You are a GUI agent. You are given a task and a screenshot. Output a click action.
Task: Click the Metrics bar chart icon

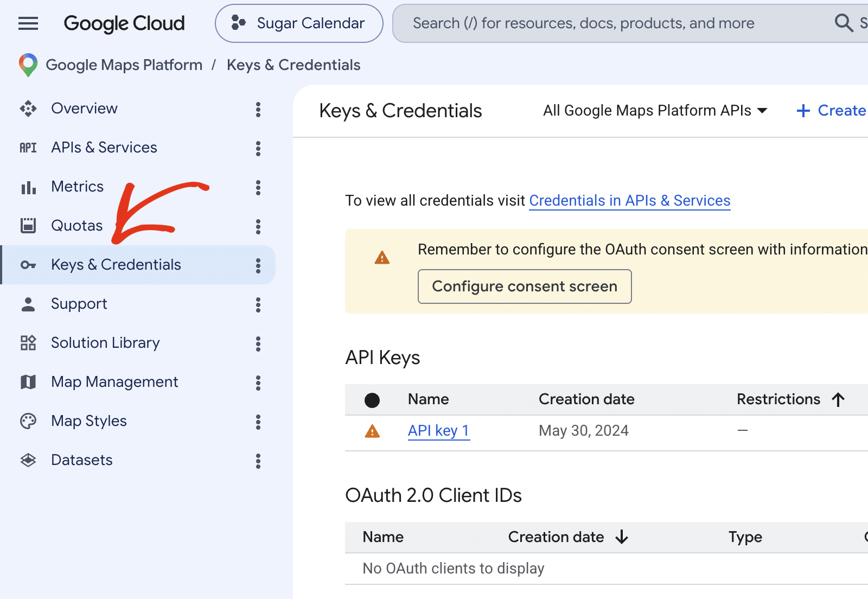click(x=28, y=188)
